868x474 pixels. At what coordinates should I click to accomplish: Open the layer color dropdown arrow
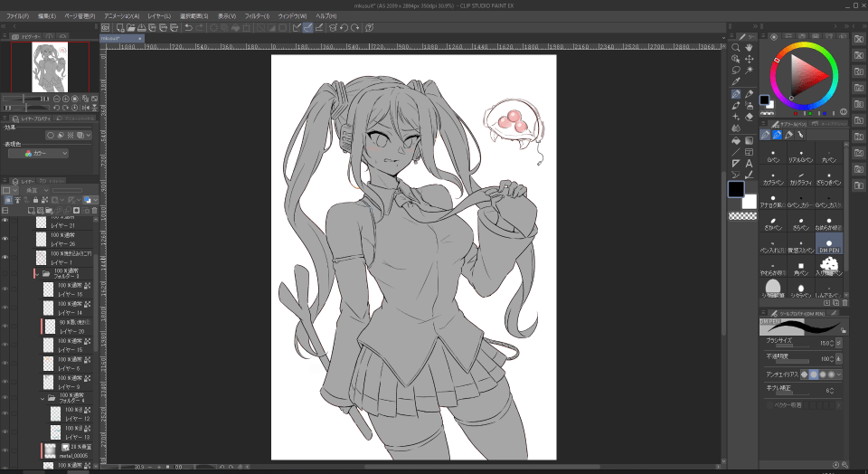[95, 200]
